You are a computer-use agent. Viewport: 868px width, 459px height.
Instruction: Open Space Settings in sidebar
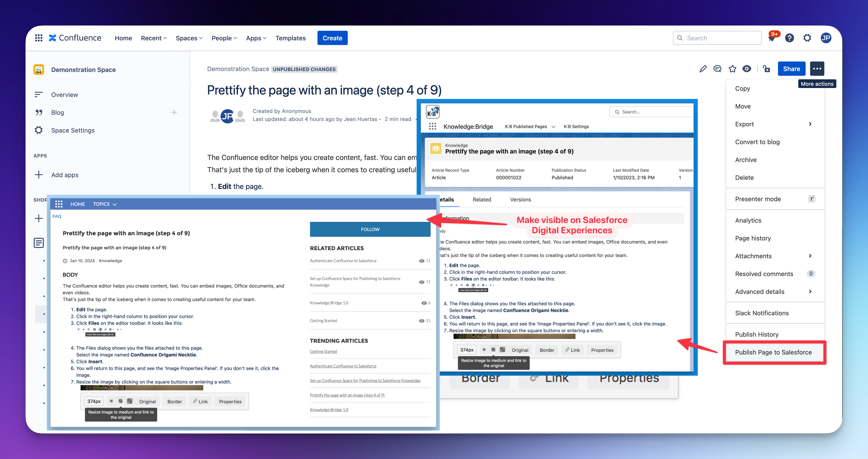pos(73,130)
